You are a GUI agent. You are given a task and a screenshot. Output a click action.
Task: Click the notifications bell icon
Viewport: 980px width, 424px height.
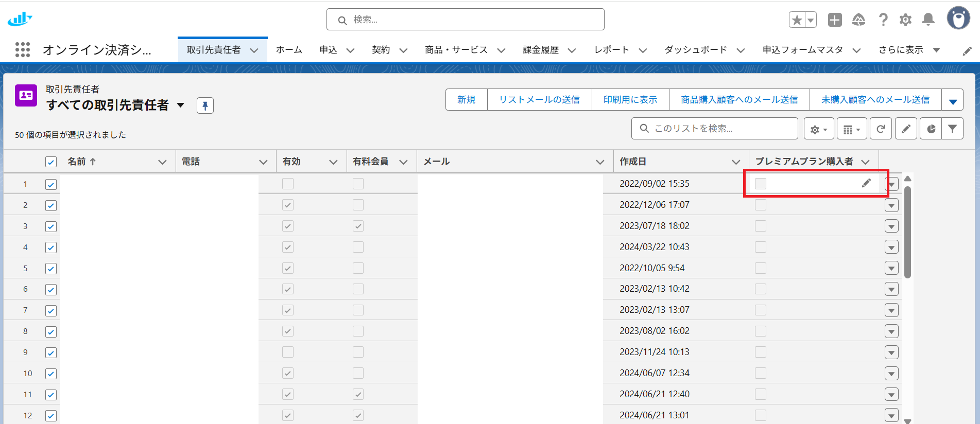(x=928, y=20)
